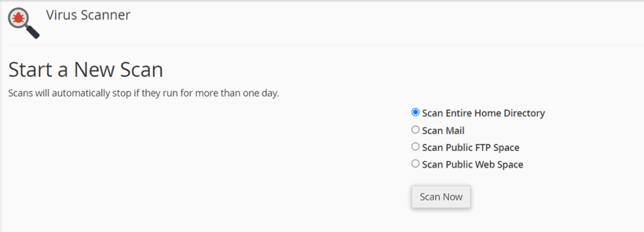Click the word "Scan" in the heading
The height and width of the screenshot is (232, 644).
pyautogui.click(x=142, y=70)
